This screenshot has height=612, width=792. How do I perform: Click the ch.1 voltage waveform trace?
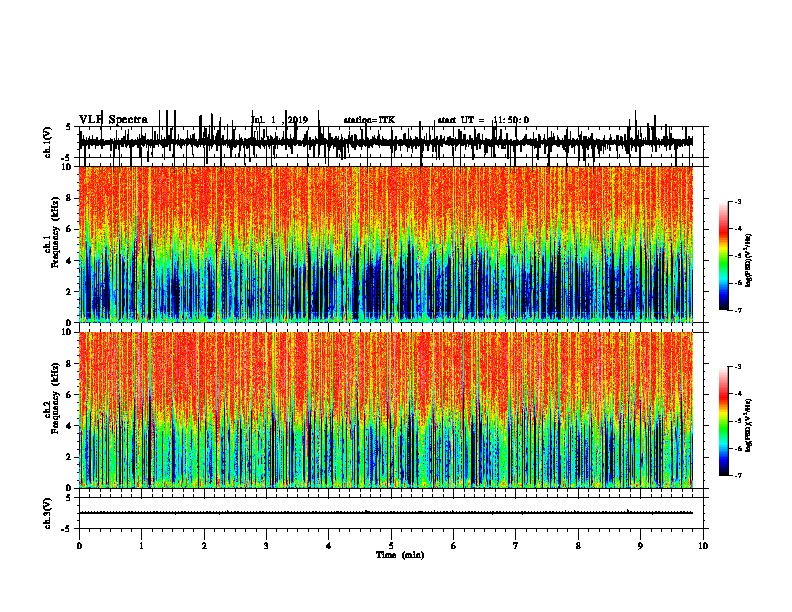pos(386,142)
